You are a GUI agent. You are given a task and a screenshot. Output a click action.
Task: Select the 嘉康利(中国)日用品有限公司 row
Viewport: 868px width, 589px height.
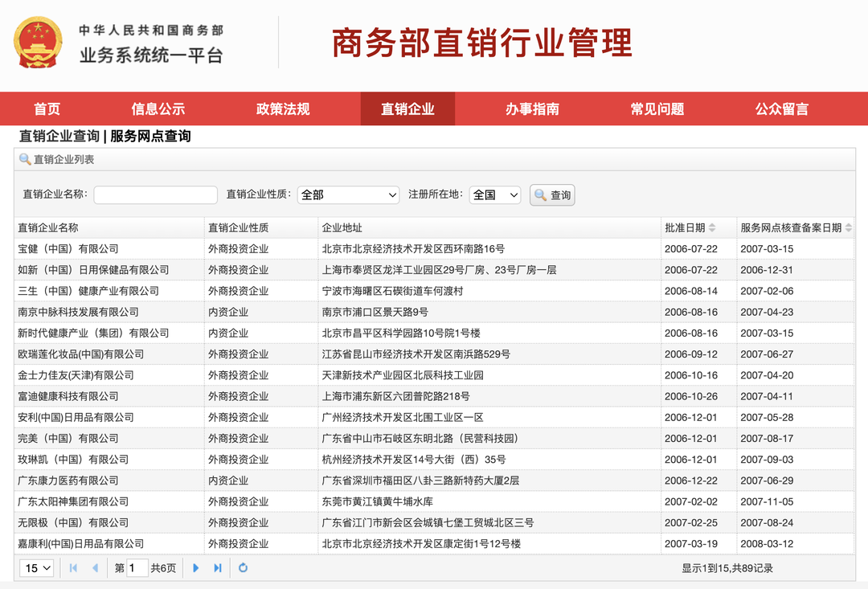click(434, 544)
